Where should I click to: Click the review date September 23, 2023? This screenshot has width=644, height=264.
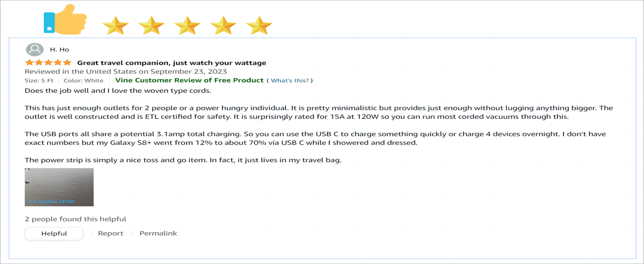click(126, 71)
